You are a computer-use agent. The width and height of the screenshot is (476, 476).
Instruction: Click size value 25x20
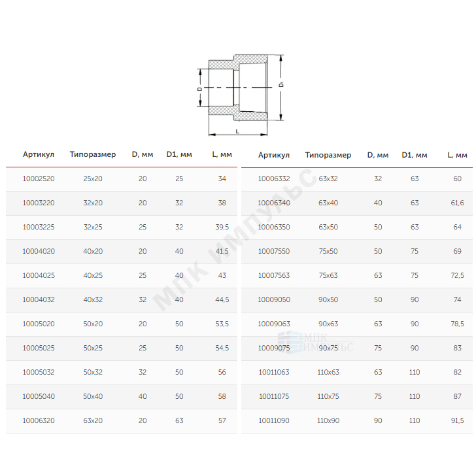click(x=93, y=178)
